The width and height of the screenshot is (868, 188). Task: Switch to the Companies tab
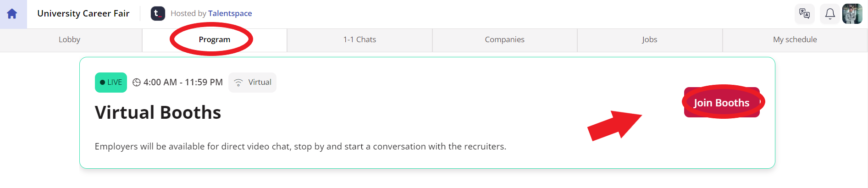[x=505, y=40]
